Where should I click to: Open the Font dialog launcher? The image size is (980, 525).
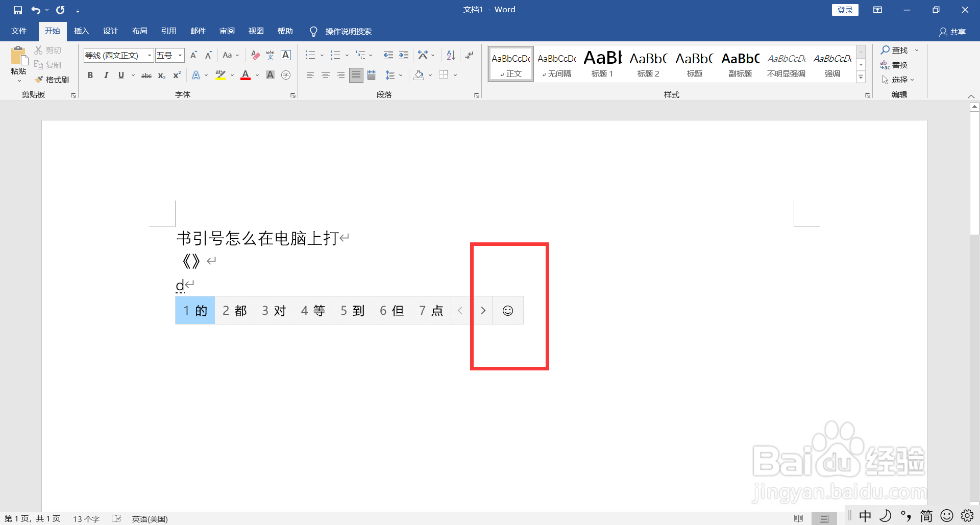[293, 95]
